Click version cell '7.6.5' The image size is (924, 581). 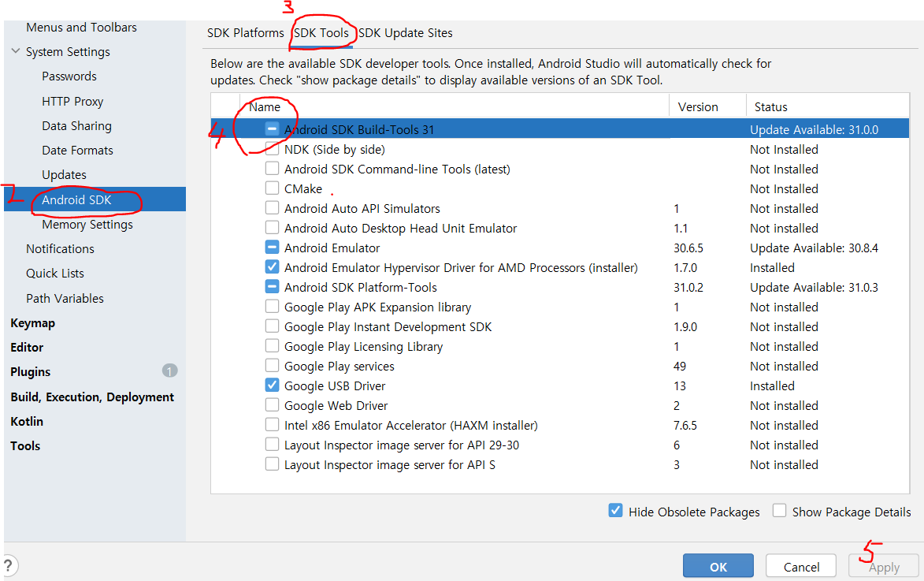tap(685, 425)
